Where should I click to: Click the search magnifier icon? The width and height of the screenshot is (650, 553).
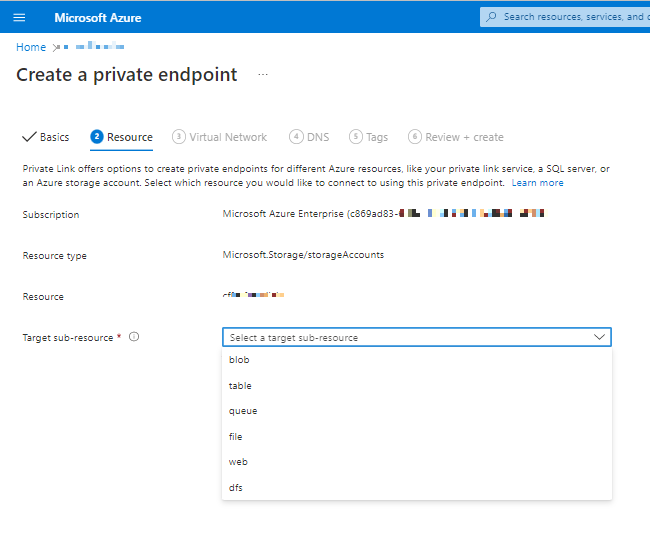tap(492, 17)
